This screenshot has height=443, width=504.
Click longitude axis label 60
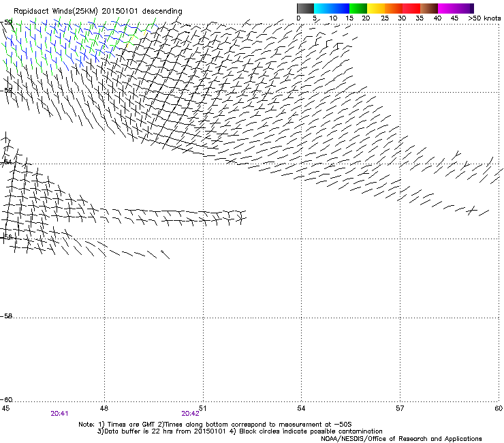pyautogui.click(x=499, y=408)
